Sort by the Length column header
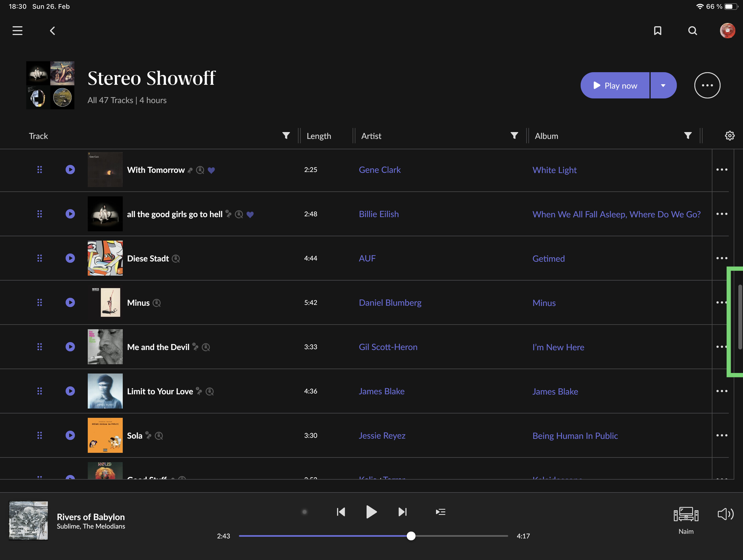The height and width of the screenshot is (560, 743). (x=319, y=136)
